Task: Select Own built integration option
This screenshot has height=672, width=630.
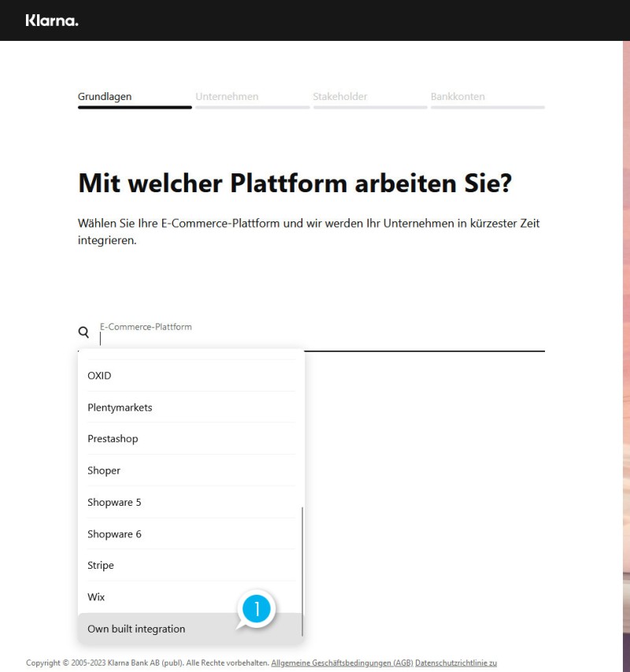Action: pos(136,629)
